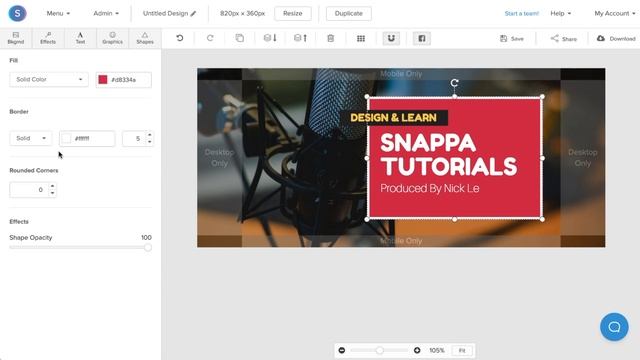Switch to the Text tab

pyautogui.click(x=80, y=38)
